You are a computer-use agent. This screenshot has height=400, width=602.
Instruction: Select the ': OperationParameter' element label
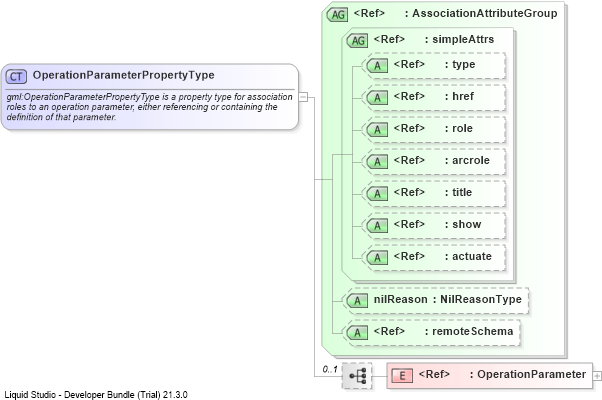(x=528, y=374)
